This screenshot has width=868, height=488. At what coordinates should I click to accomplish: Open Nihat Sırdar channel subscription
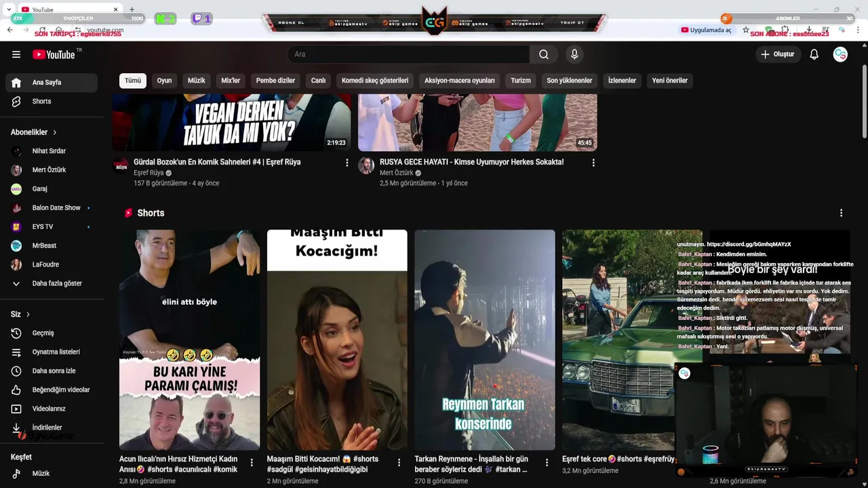(x=52, y=151)
